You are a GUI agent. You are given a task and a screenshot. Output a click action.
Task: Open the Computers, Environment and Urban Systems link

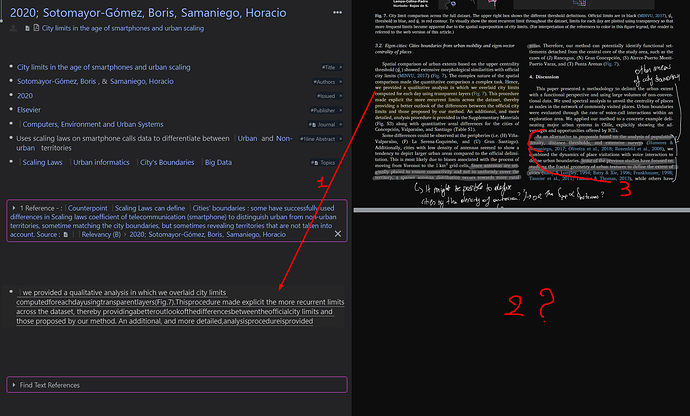coord(93,124)
